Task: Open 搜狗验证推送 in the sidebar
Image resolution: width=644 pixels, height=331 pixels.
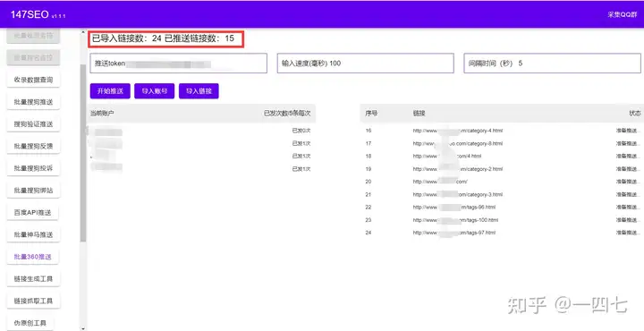Action: click(33, 124)
